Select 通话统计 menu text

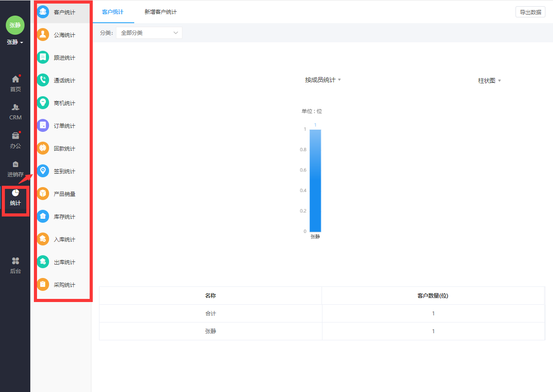coord(65,81)
